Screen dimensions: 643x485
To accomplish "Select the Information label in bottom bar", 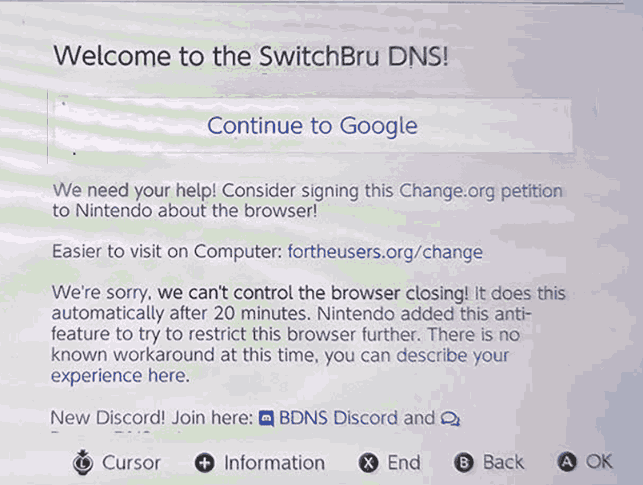I will 274,462.
